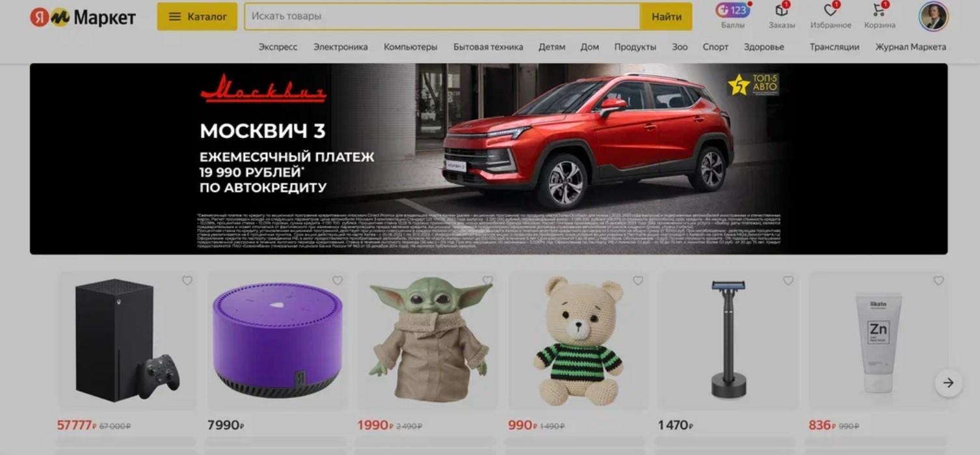Click the Найти search button
Image resolution: width=980 pixels, height=455 pixels.
click(x=667, y=16)
